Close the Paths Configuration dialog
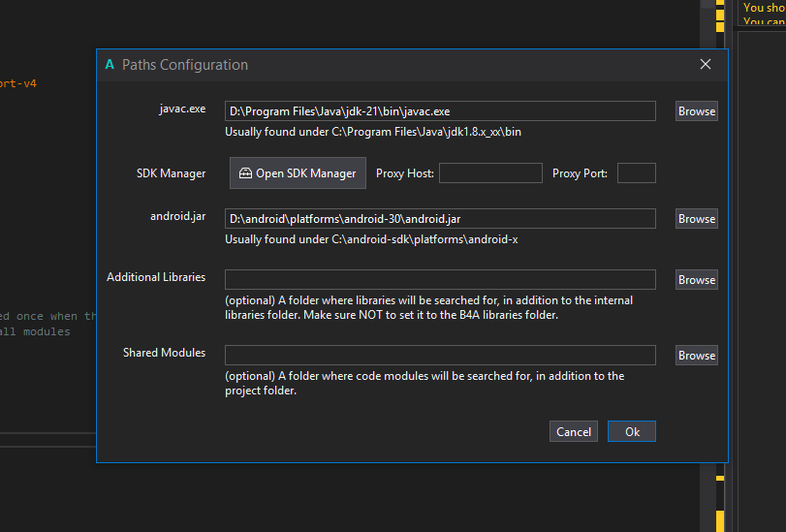The width and height of the screenshot is (786, 532). (706, 65)
